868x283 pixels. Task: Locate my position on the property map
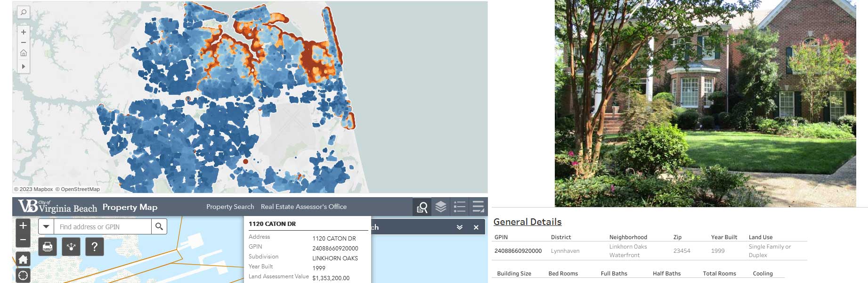tap(23, 275)
